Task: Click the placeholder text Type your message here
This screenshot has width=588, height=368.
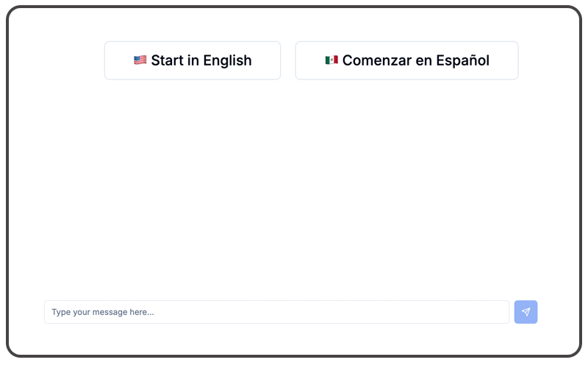Action: point(103,312)
